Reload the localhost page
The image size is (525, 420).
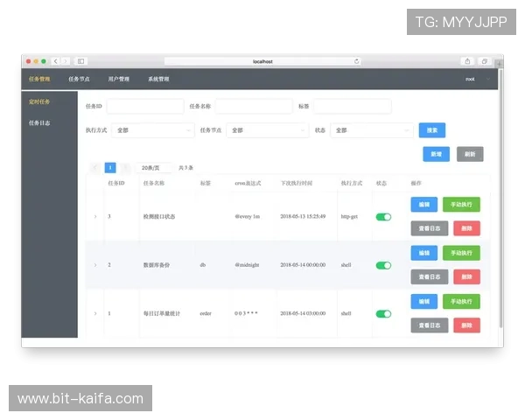coord(357,61)
